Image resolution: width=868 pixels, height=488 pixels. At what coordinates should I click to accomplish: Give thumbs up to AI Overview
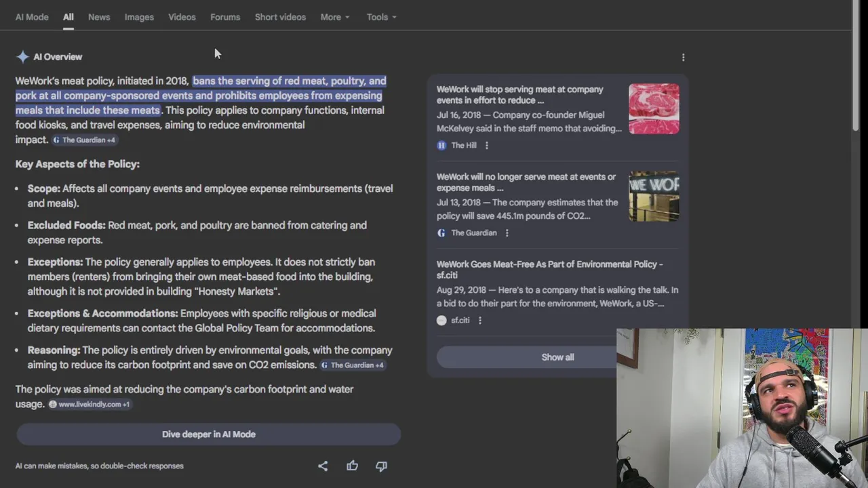point(352,466)
